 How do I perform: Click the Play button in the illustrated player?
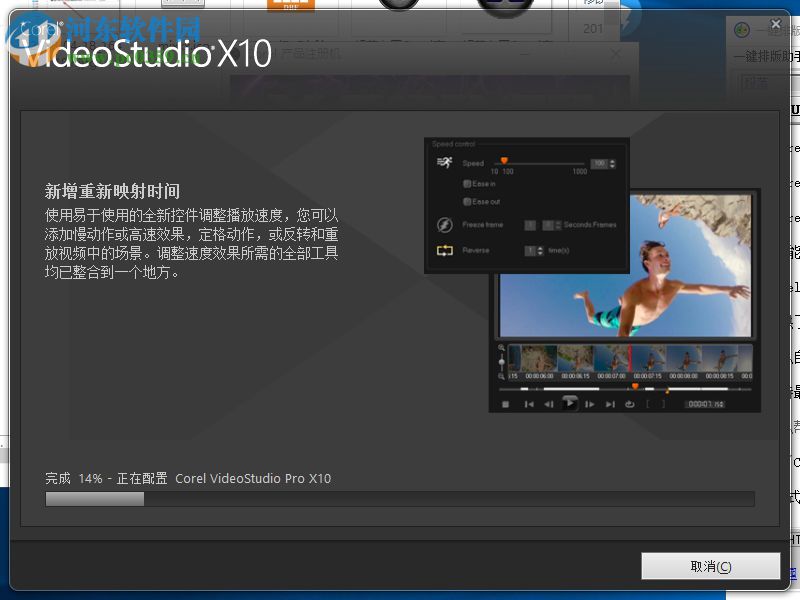coord(569,403)
